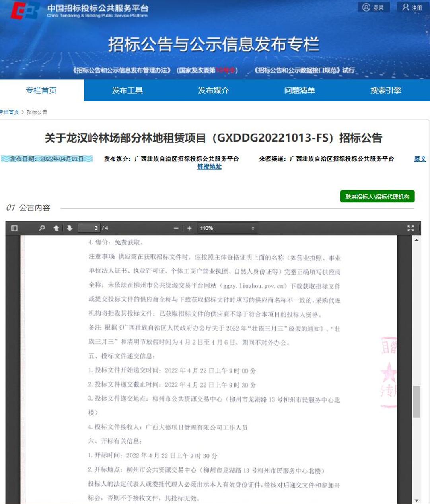Click the 五、投标文件递交信息 heading
430x504 pixels.
[122, 356]
